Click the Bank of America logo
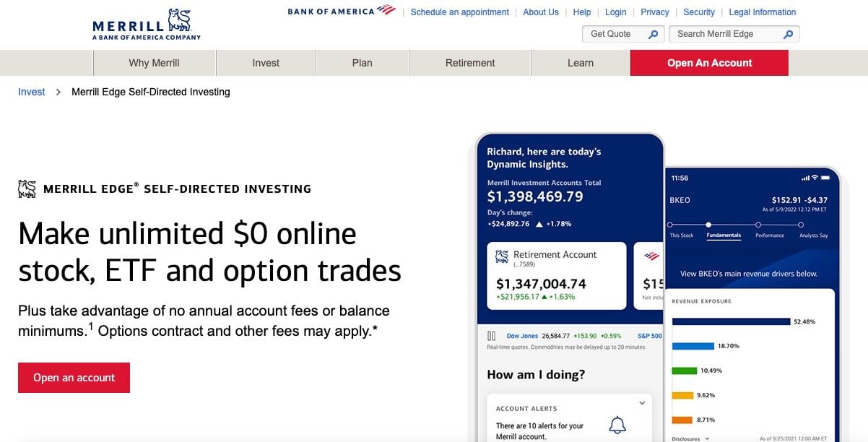868x442 pixels. point(342,11)
